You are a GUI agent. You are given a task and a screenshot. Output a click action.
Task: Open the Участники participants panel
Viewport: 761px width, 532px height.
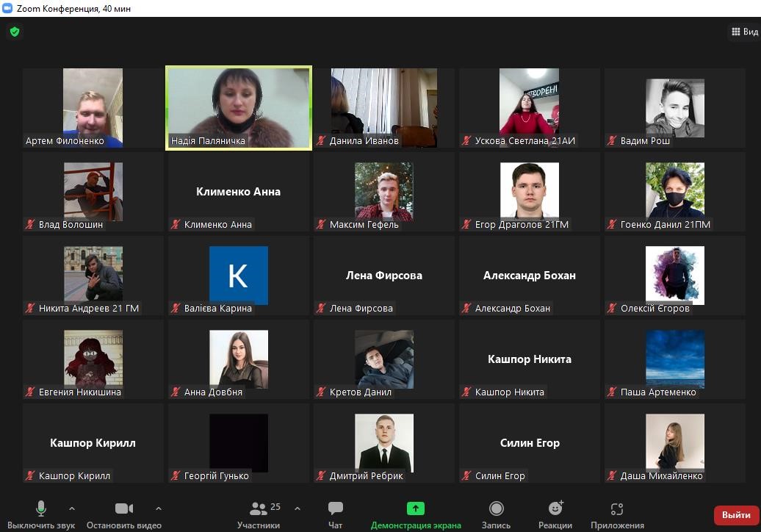click(x=259, y=515)
